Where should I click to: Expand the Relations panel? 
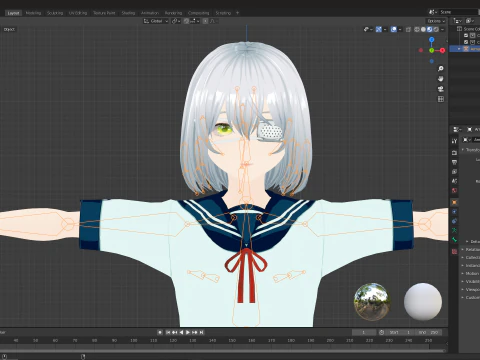470,249
